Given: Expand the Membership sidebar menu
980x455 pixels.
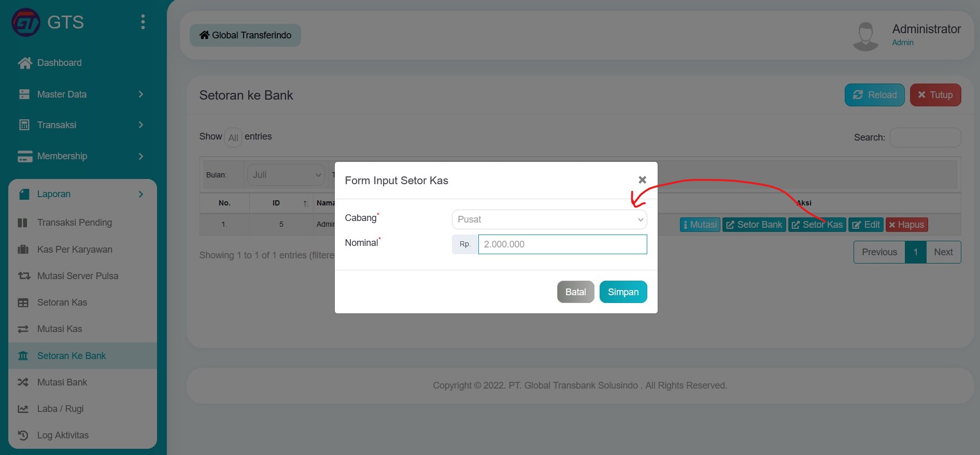Looking at the screenshot, I should (x=81, y=156).
